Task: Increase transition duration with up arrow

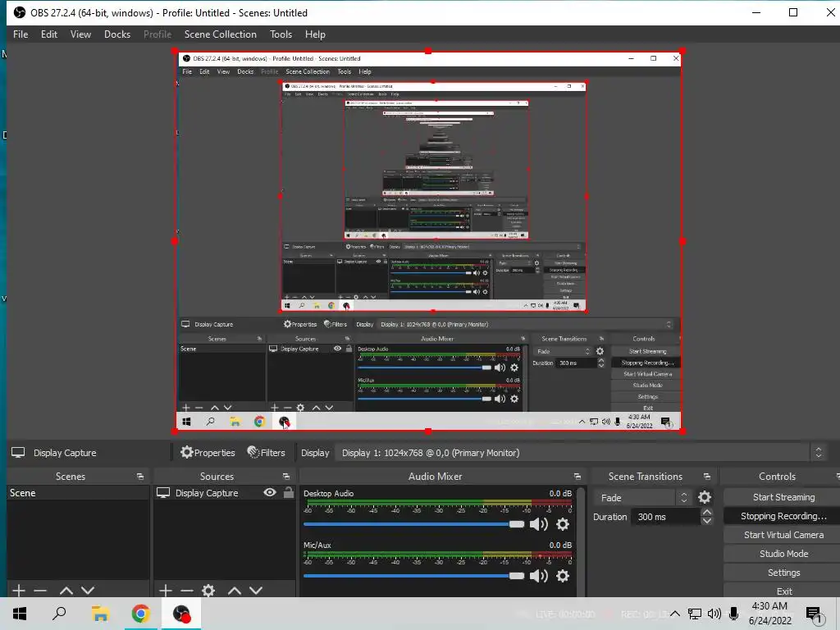Action: (x=706, y=513)
